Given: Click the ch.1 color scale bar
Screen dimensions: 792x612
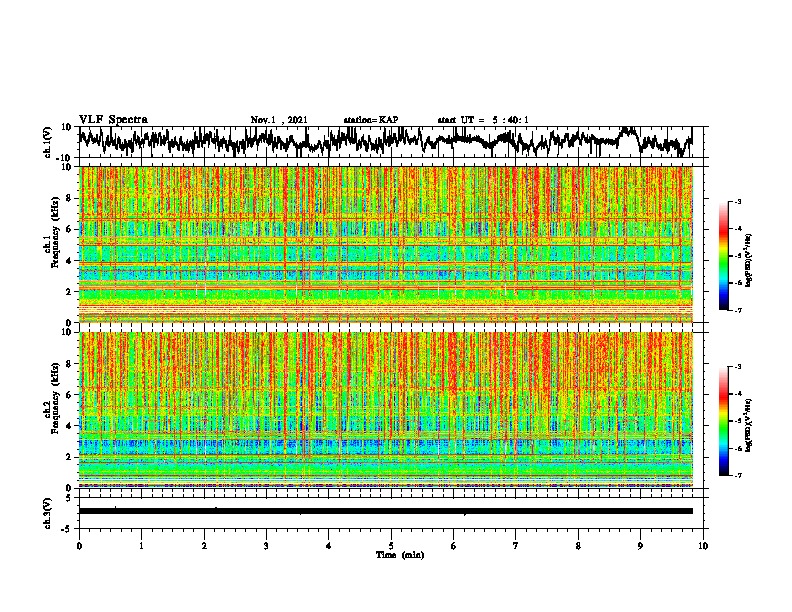Looking at the screenshot, I should pos(723,256).
